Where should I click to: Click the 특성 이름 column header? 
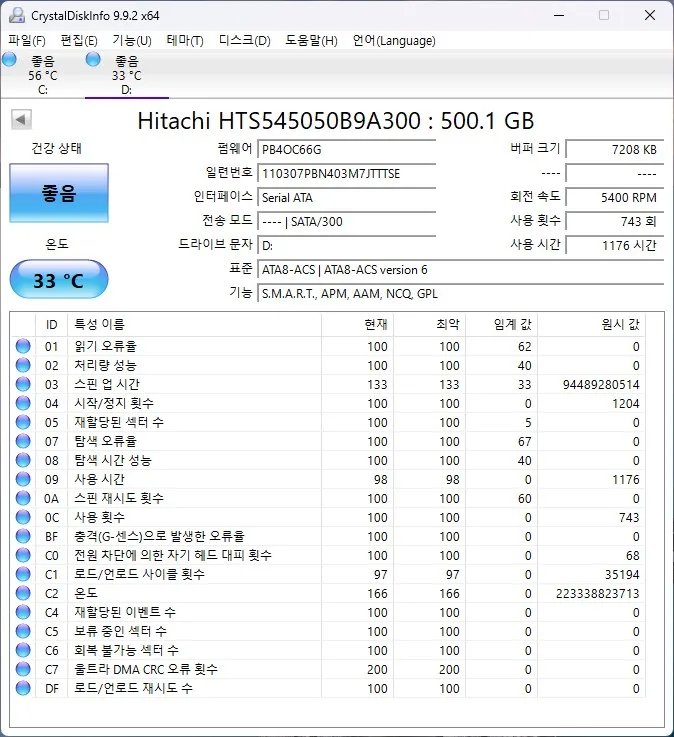point(194,324)
